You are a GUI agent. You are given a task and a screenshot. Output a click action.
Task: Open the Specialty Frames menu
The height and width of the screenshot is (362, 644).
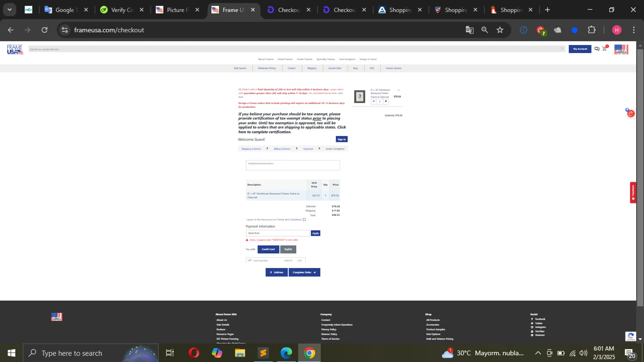click(326, 59)
